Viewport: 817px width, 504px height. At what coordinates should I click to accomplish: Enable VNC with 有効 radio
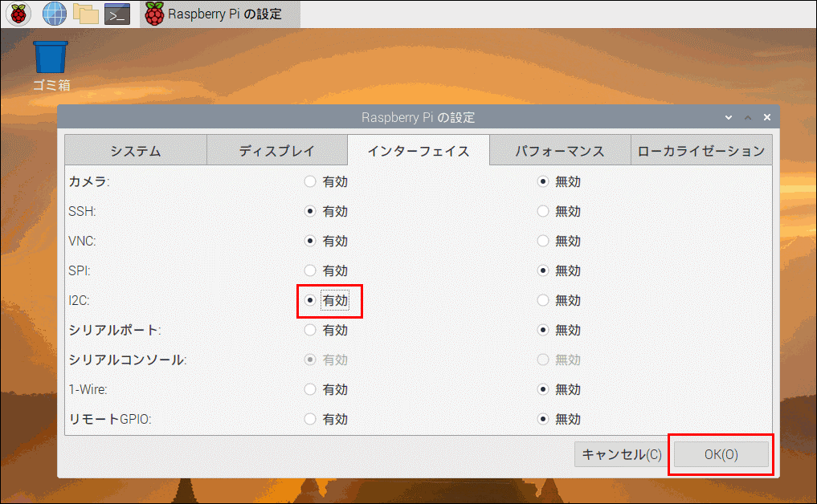pos(310,241)
